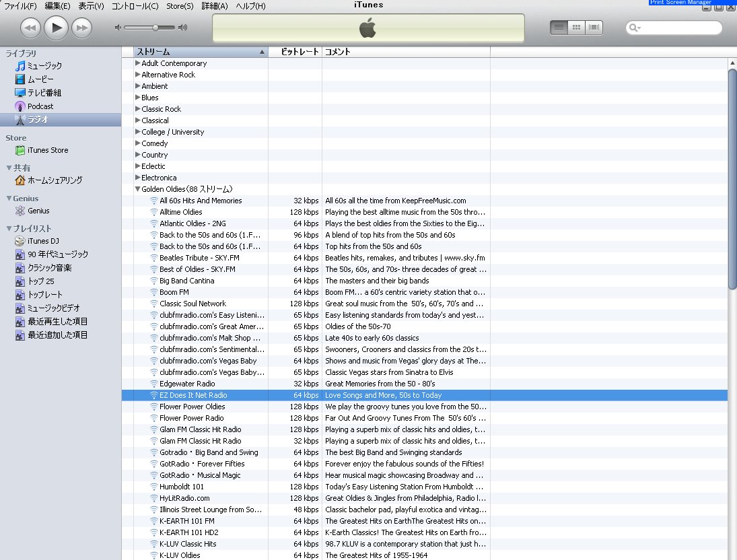Switch to grid view mode
The height and width of the screenshot is (560, 737).
coord(576,28)
